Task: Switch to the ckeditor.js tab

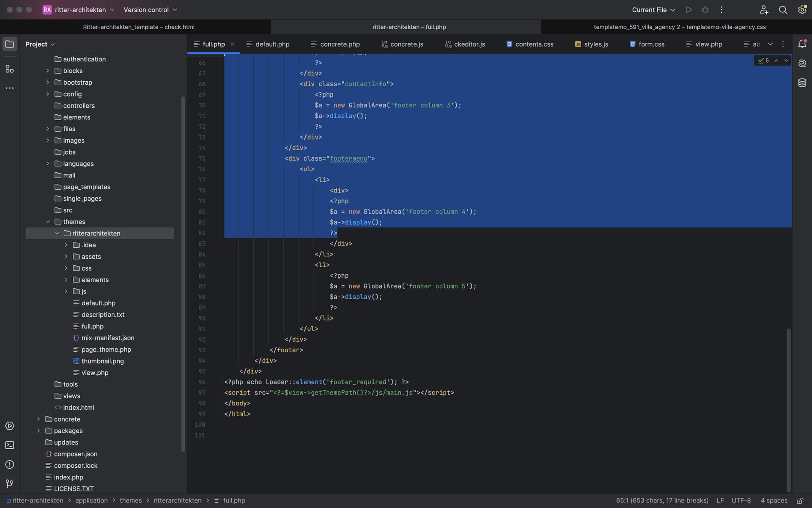Action: pos(465,44)
